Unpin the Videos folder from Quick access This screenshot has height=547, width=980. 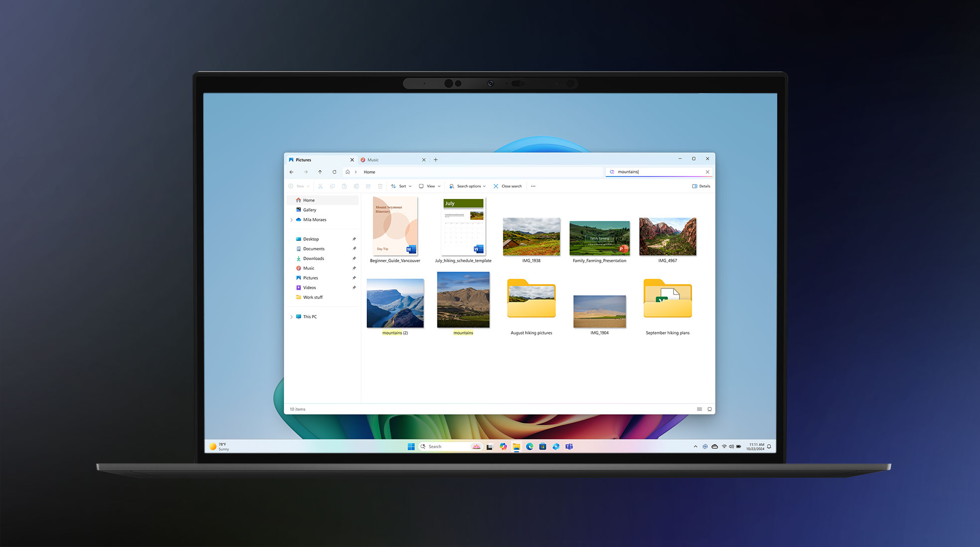(x=354, y=288)
